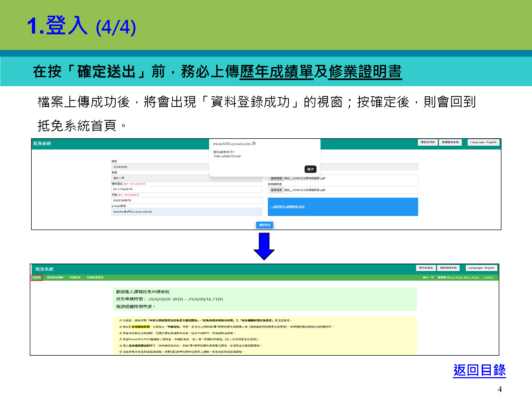This screenshot has width=532, height=399.
Task: Open 抵免申請系統操作說明 link
Action: pos(218,321)
